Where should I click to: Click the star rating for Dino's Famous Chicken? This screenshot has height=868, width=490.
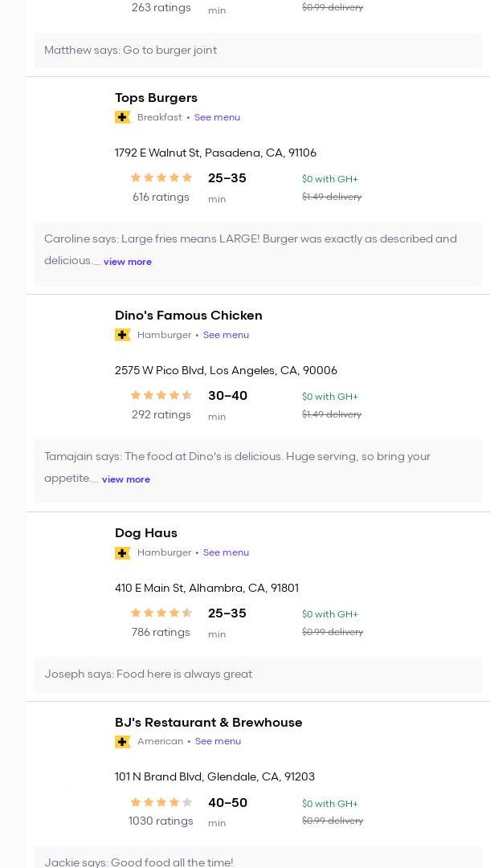pos(161,396)
